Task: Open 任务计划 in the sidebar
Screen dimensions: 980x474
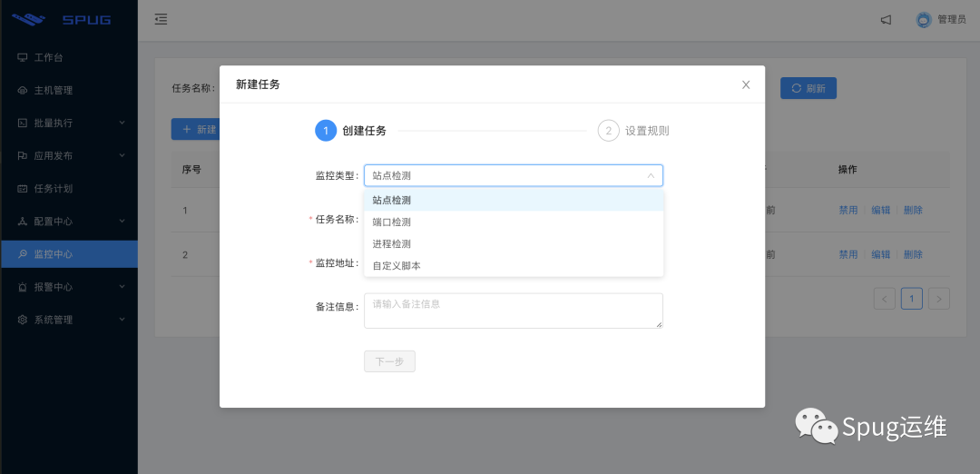Action: 69,189
